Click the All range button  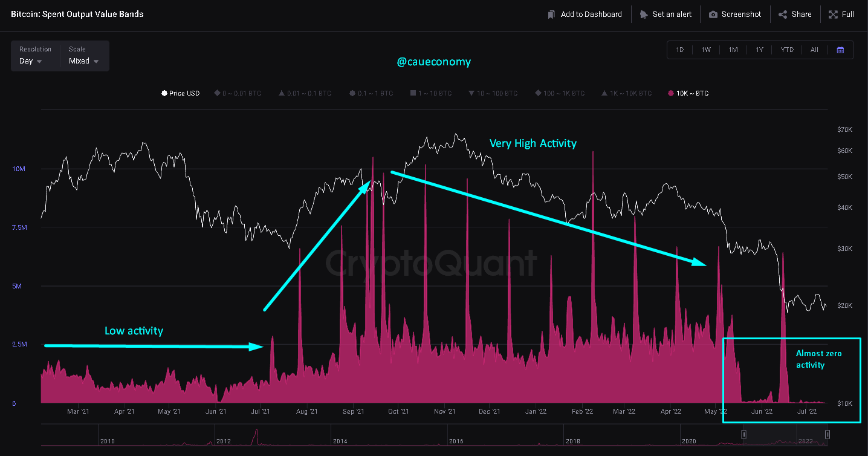814,50
